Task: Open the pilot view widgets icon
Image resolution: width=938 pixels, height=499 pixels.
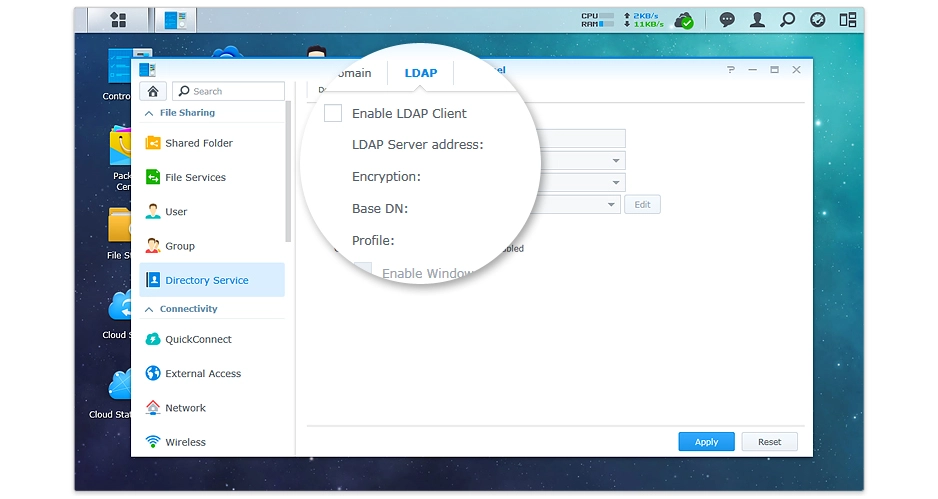Action: pos(848,20)
